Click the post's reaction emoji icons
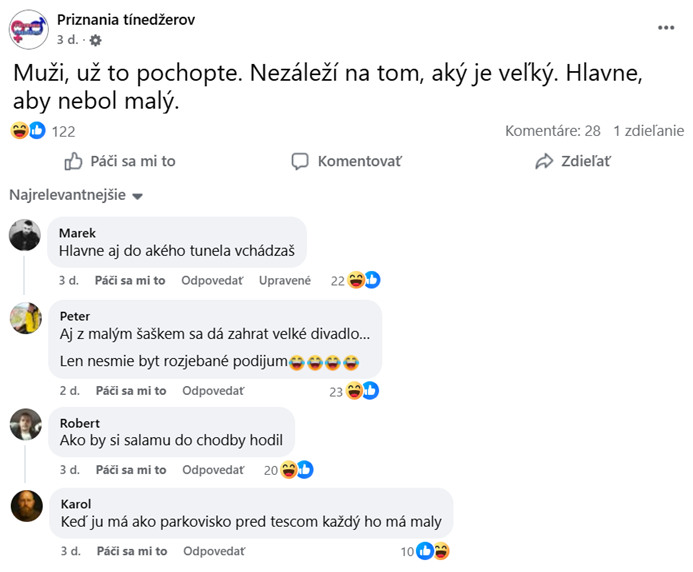Image resolution: width=693 pixels, height=572 pixels. [x=28, y=130]
